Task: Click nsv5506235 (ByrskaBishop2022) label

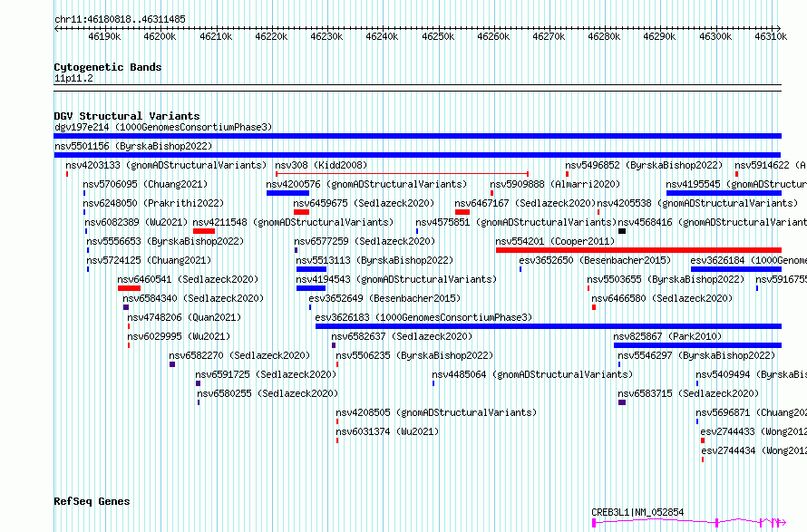Action: point(414,355)
